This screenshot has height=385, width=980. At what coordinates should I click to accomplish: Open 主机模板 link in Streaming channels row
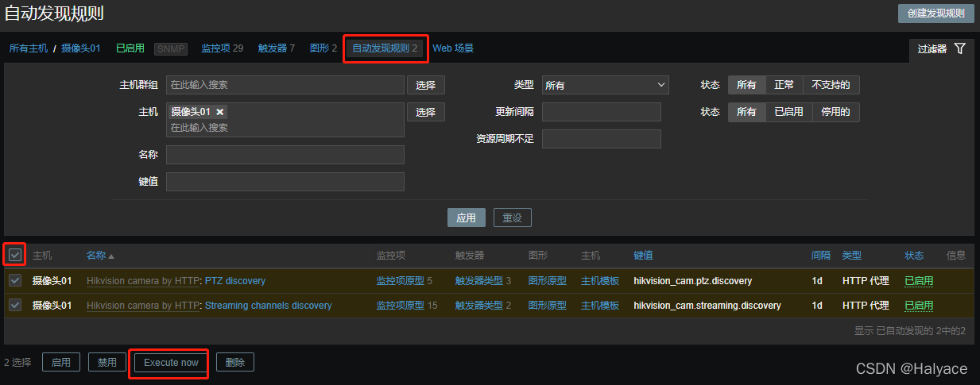(x=600, y=306)
